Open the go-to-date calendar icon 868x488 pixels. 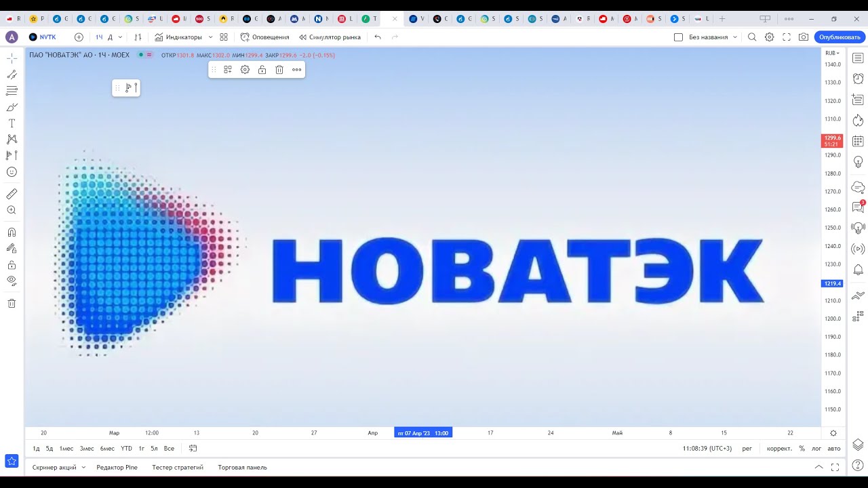point(193,449)
